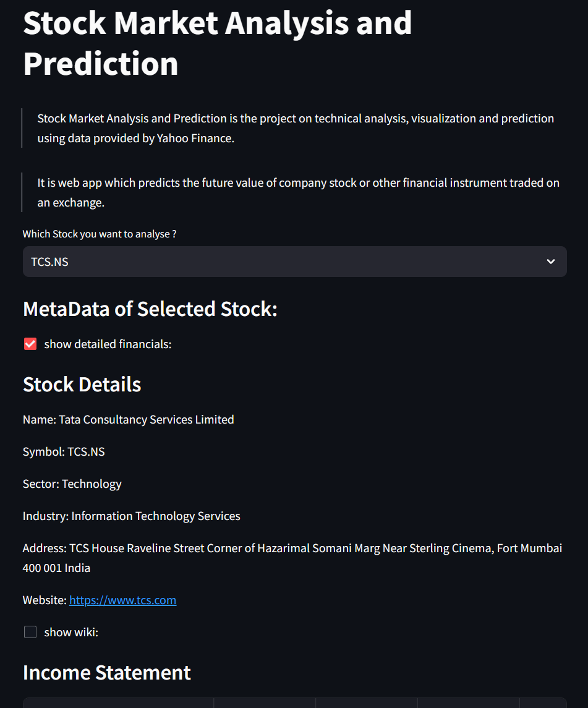
Task: Open the https://www.tcs.com website link
Action: tap(123, 600)
